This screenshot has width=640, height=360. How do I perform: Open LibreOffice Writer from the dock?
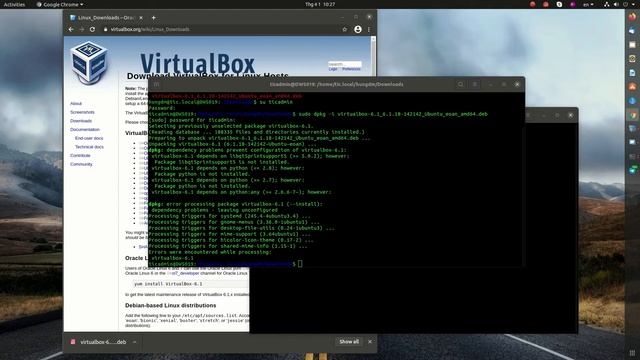click(632, 73)
